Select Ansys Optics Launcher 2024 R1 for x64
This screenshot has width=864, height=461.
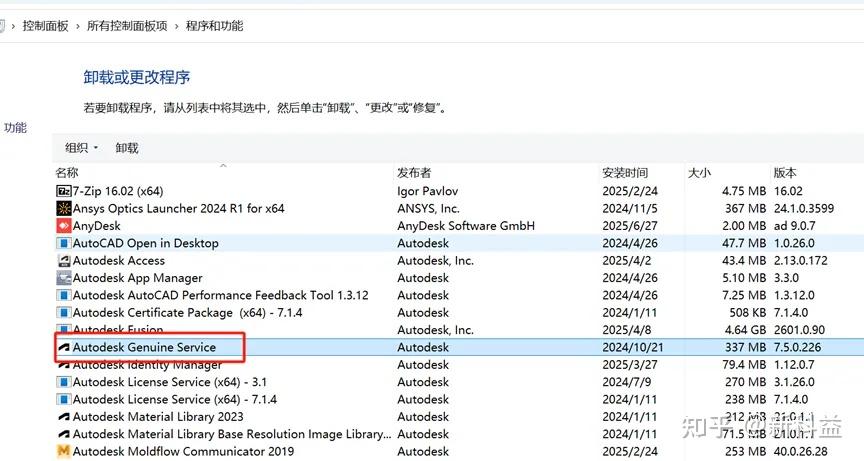tap(179, 209)
